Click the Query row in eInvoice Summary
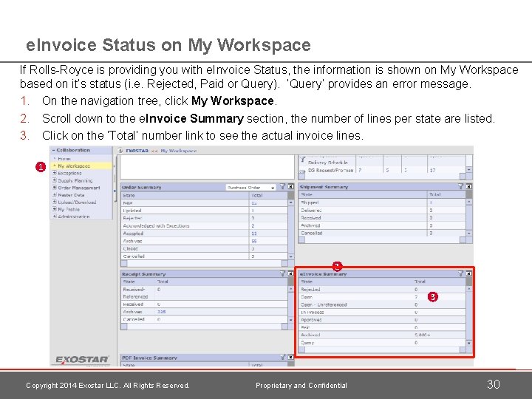 [x=383, y=343]
